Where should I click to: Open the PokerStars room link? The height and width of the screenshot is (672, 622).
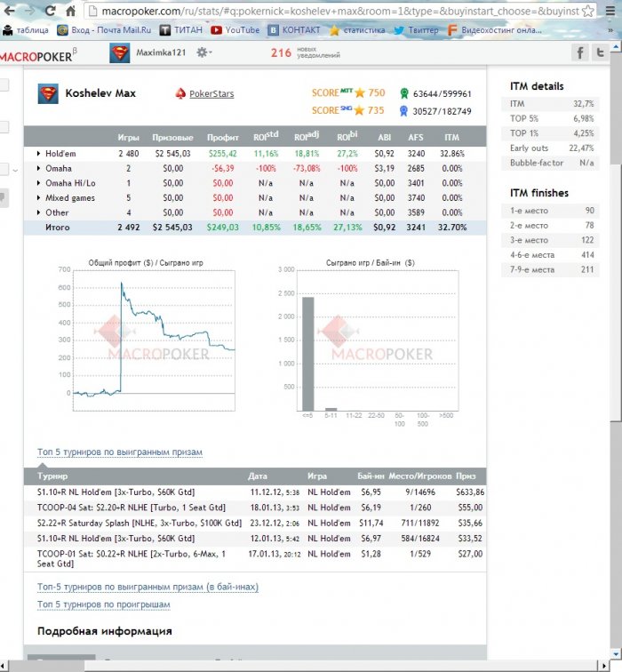click(211, 94)
